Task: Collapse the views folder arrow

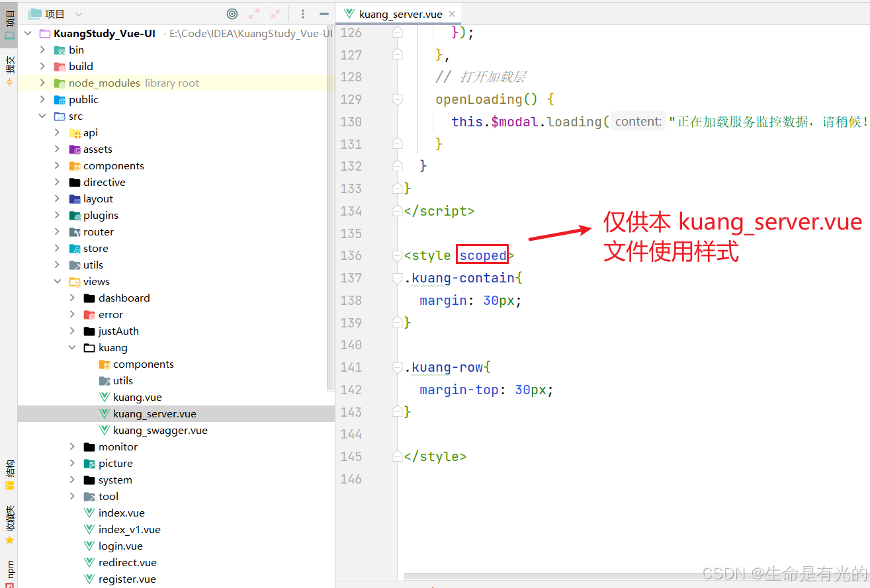Action: [57, 281]
